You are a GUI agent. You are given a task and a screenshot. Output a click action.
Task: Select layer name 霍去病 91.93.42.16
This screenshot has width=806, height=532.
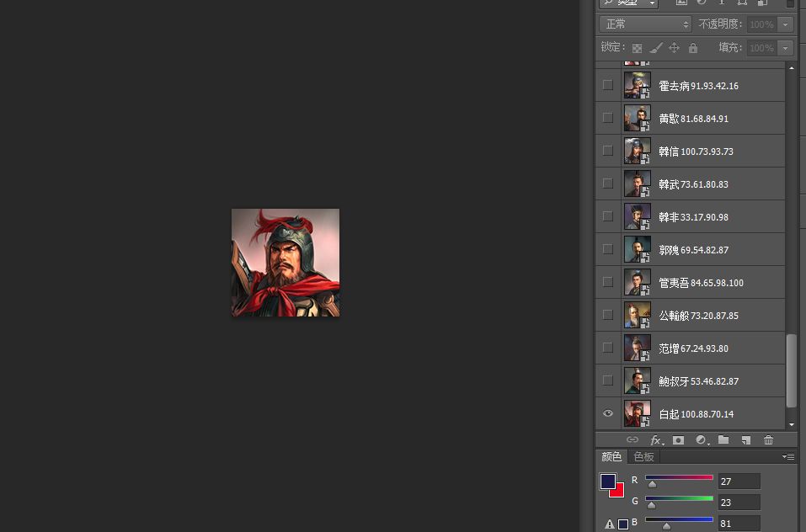[x=698, y=86]
